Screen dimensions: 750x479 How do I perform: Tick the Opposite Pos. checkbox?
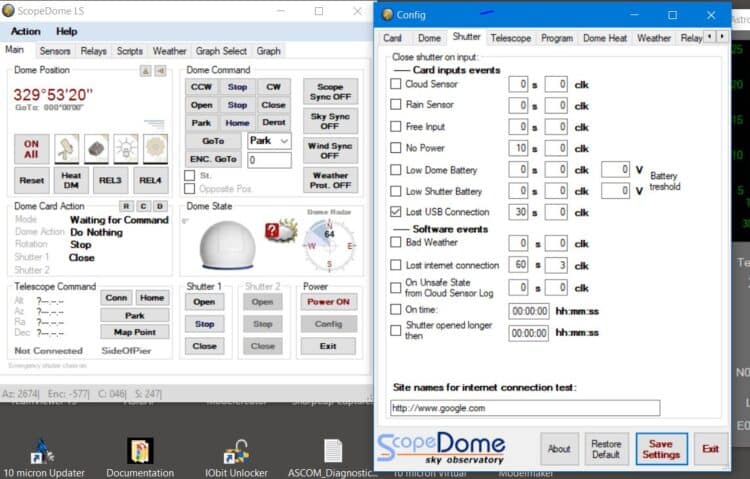[x=190, y=189]
